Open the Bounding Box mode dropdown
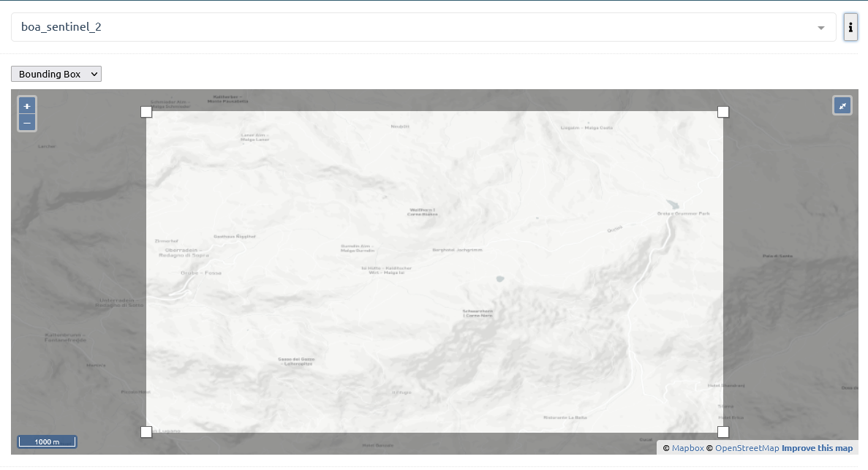 coord(56,74)
